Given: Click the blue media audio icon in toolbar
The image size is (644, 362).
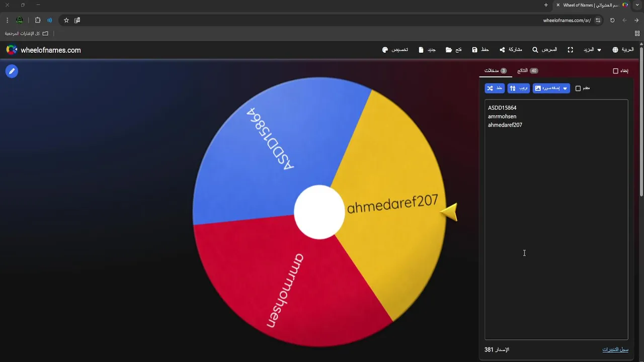Looking at the screenshot, I should pos(49,20).
